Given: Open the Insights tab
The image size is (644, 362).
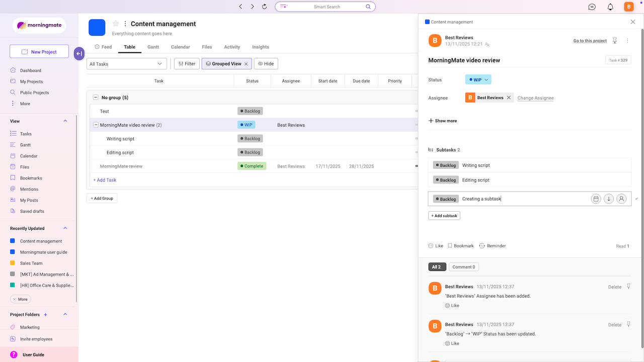Looking at the screenshot, I should pyautogui.click(x=261, y=47).
